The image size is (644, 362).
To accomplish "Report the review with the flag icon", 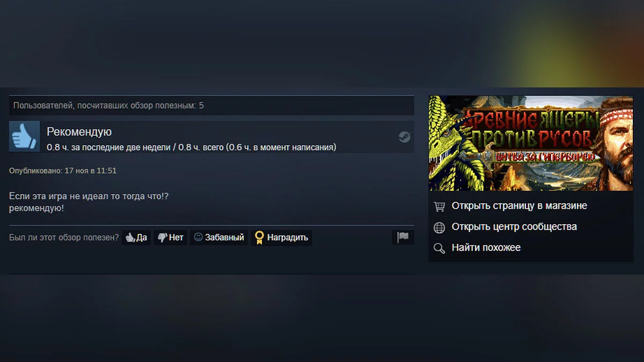I will [403, 237].
